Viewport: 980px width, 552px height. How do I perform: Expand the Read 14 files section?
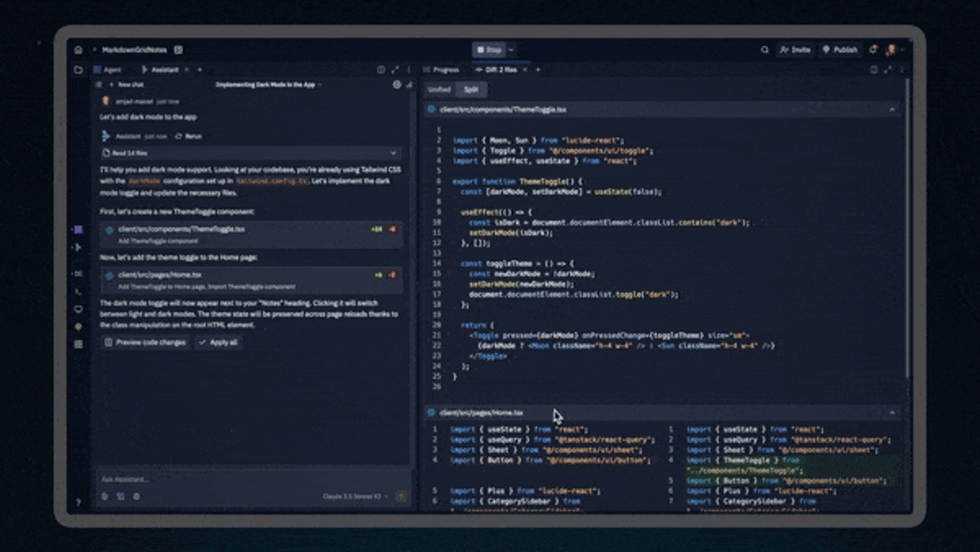pyautogui.click(x=393, y=153)
